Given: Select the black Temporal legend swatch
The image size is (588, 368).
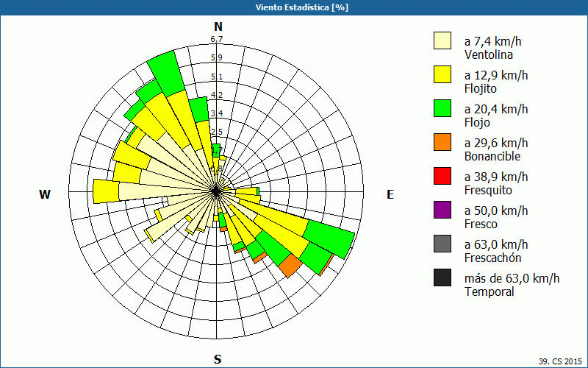Looking at the screenshot, I should (442, 277).
